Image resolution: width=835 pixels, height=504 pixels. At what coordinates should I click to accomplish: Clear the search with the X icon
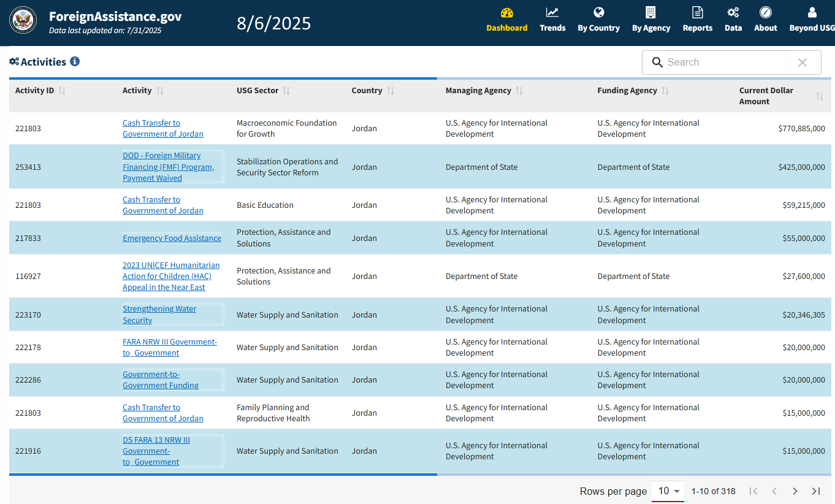pos(803,63)
